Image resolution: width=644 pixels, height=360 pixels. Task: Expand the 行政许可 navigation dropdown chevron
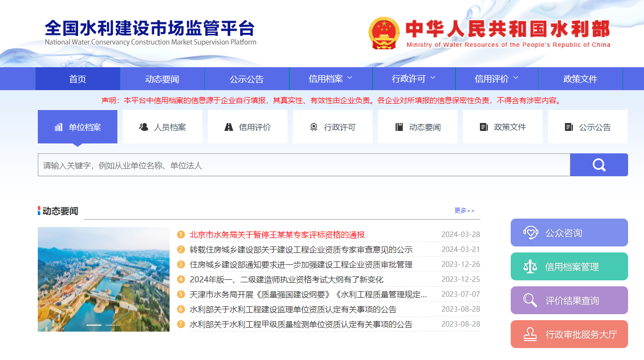click(432, 78)
